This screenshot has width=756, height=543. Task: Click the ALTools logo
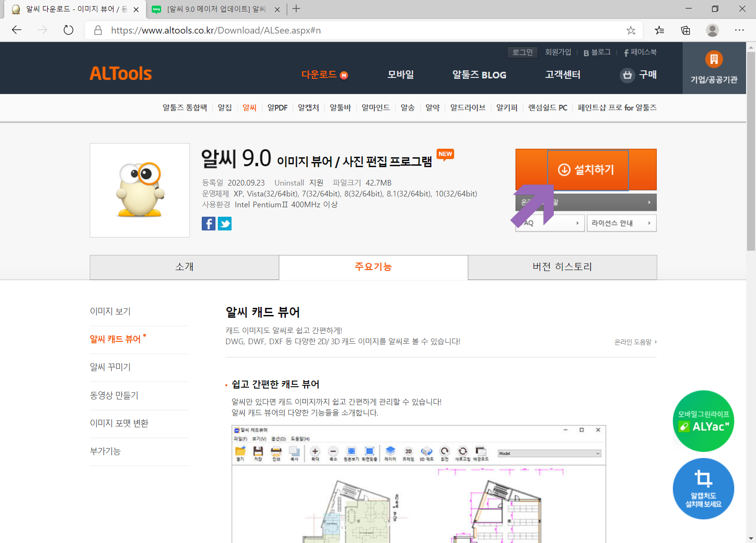point(121,74)
